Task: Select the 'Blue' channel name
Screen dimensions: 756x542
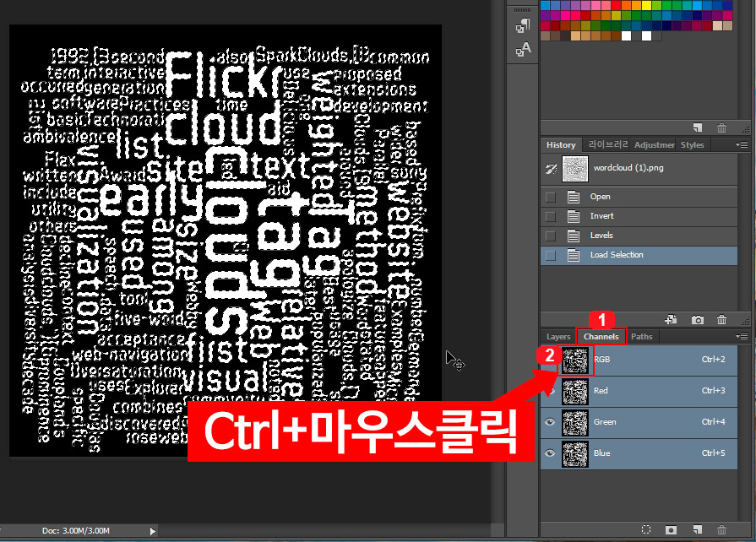Action: pyautogui.click(x=601, y=453)
